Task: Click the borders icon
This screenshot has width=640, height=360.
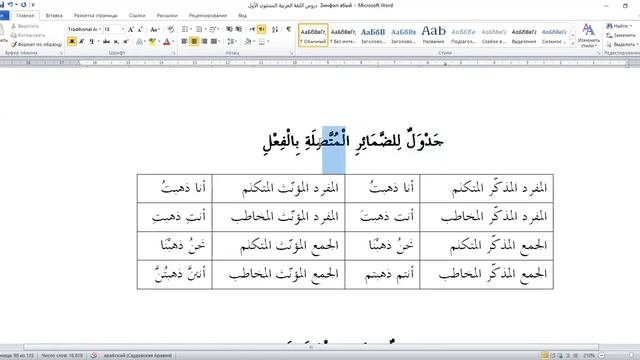Action: 262,41
